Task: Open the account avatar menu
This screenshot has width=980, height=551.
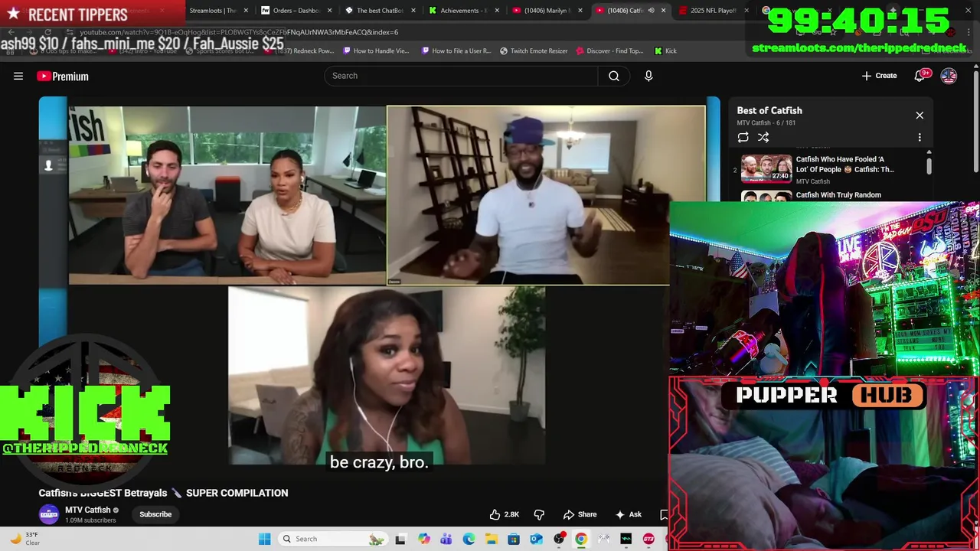Action: [x=949, y=76]
